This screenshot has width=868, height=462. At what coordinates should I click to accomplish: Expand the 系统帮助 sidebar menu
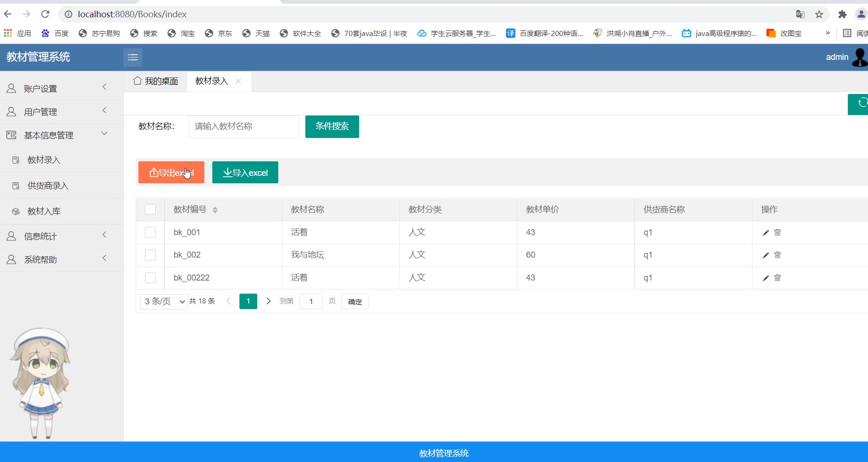(62, 260)
